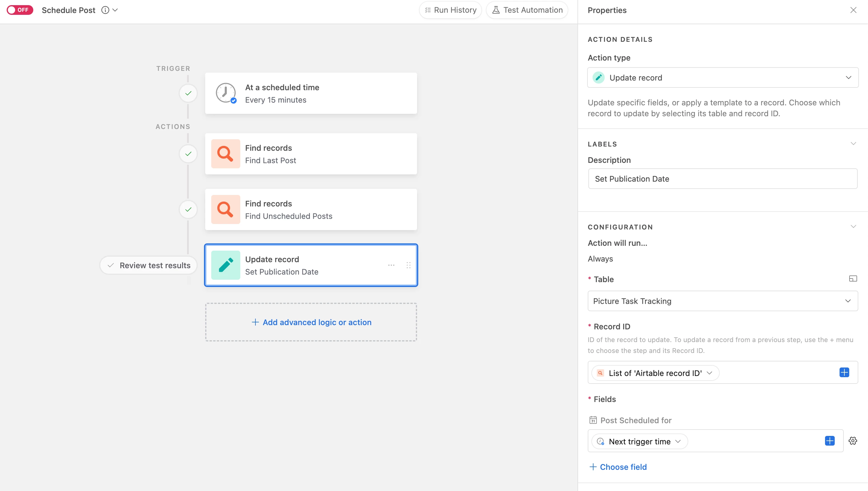Click the info icon next to Schedule Post
The image size is (868, 491).
coord(105,10)
